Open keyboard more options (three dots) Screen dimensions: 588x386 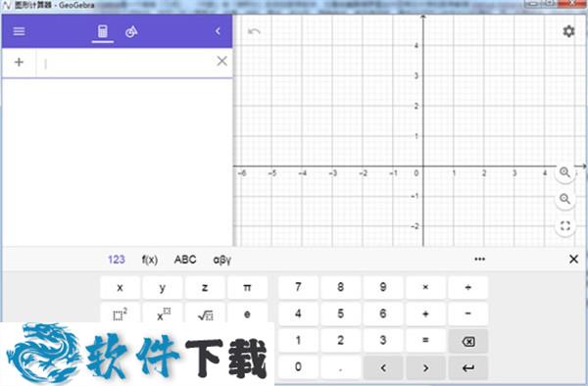[479, 259]
